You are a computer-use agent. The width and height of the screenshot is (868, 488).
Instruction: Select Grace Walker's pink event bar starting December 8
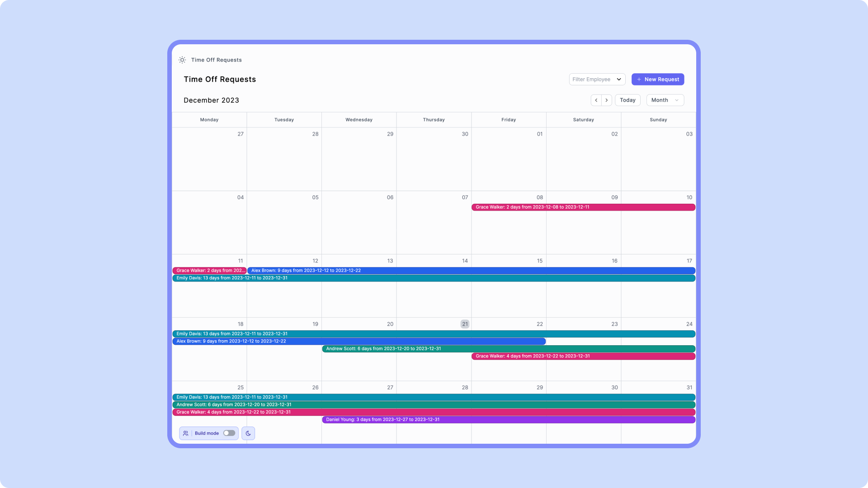(x=583, y=207)
